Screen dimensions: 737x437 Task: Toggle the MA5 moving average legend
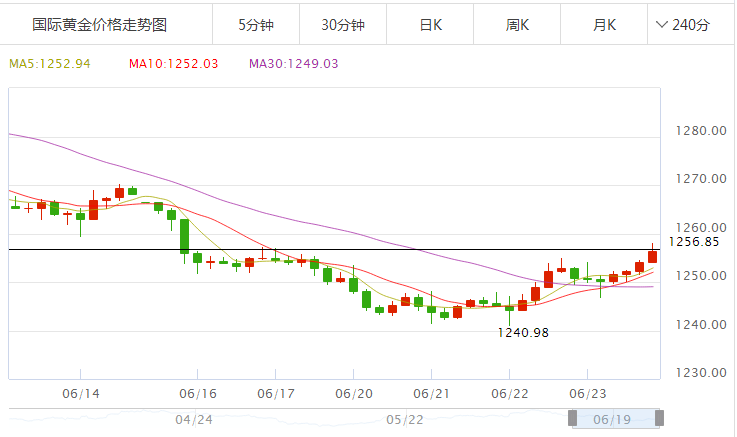click(50, 64)
